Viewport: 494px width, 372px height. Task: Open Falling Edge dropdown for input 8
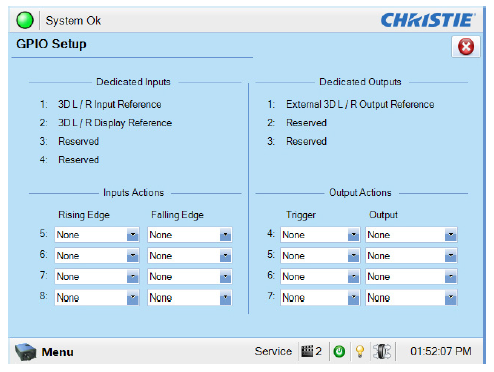click(190, 297)
